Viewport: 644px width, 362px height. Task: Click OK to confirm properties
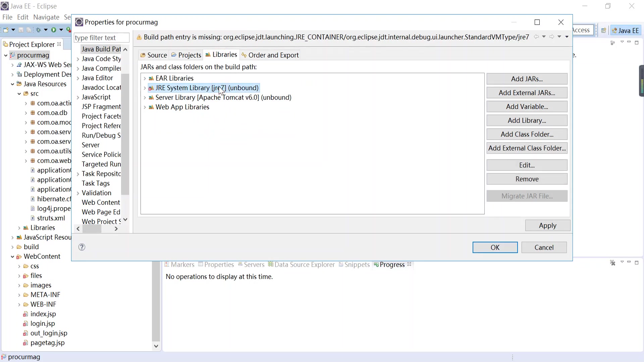495,247
